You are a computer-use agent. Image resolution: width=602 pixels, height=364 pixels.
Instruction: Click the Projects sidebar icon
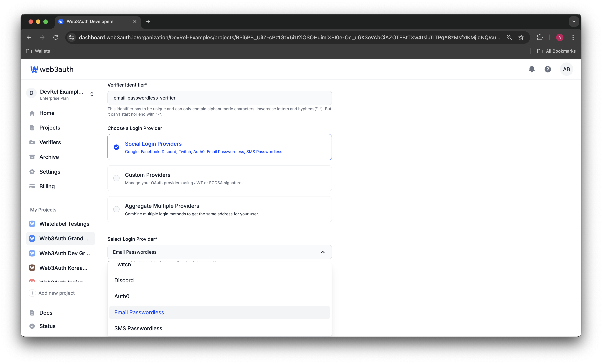(x=32, y=128)
